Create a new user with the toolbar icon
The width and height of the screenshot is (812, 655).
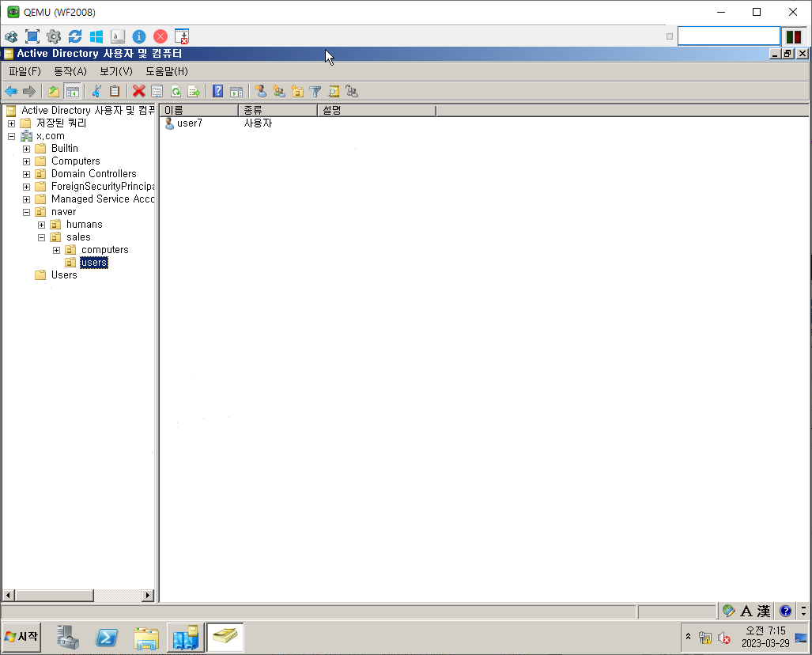pos(260,92)
